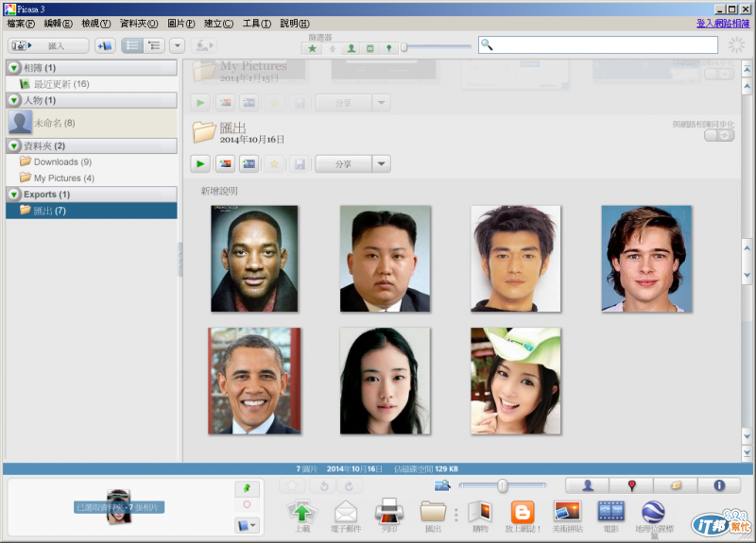This screenshot has height=543, width=756.
Task: Open the 檢視 View menu
Action: (96, 23)
